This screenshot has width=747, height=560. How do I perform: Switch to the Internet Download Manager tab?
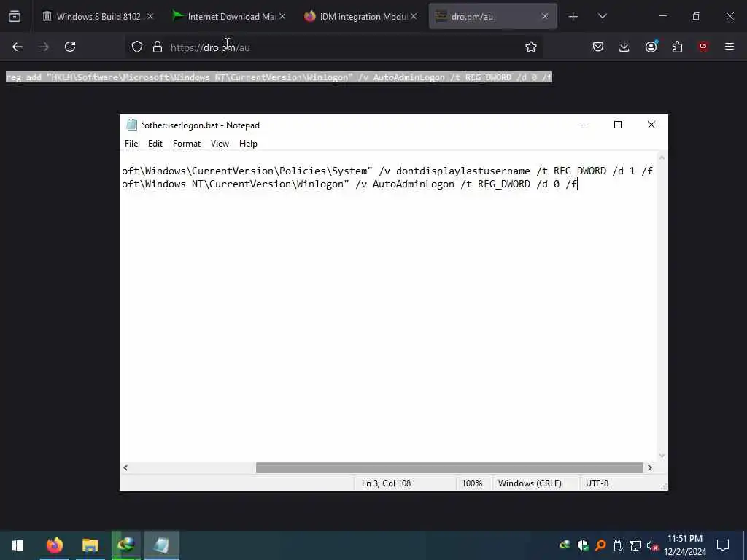(229, 16)
